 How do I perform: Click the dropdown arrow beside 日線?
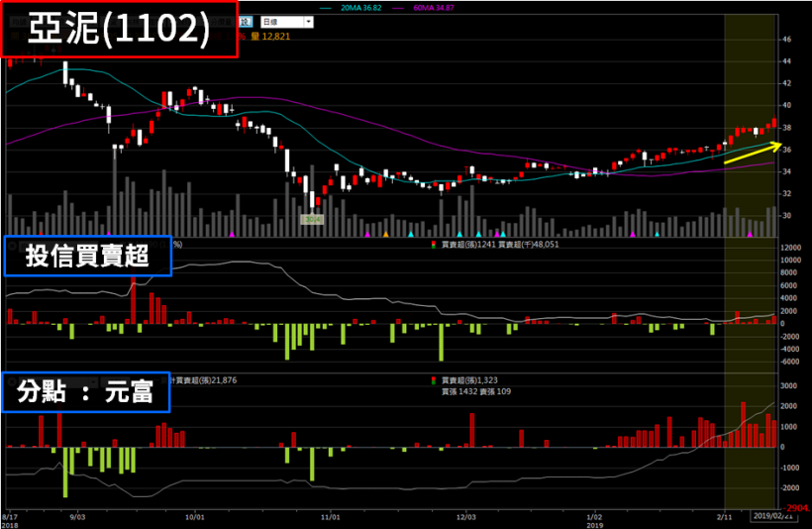pos(308,22)
